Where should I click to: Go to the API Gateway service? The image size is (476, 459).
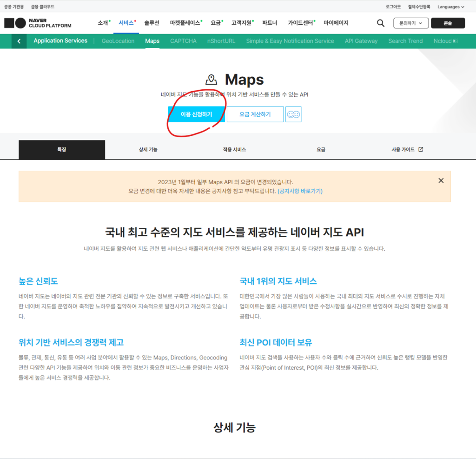[x=361, y=41]
